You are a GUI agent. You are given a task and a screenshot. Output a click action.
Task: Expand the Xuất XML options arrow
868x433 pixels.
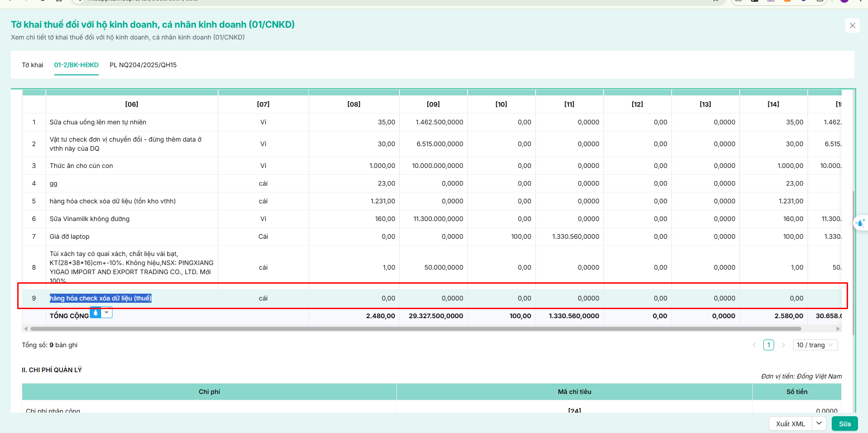(x=819, y=423)
